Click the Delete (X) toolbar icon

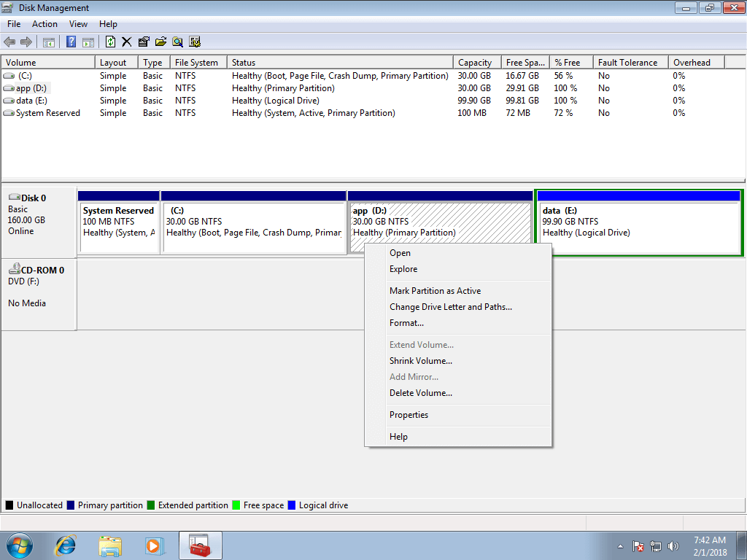(126, 42)
